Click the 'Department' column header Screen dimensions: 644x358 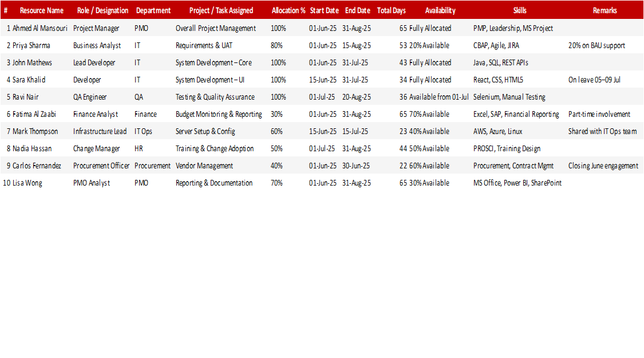point(153,11)
